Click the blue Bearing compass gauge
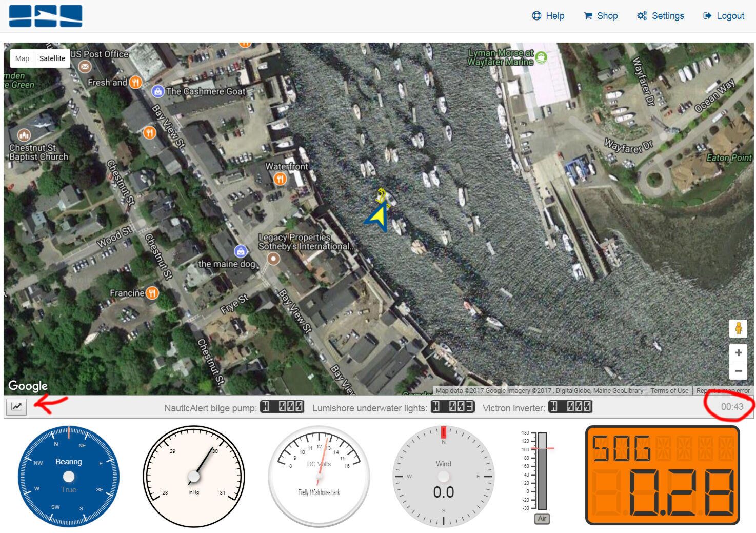Image resolution: width=756 pixels, height=533 pixels. pyautogui.click(x=69, y=476)
